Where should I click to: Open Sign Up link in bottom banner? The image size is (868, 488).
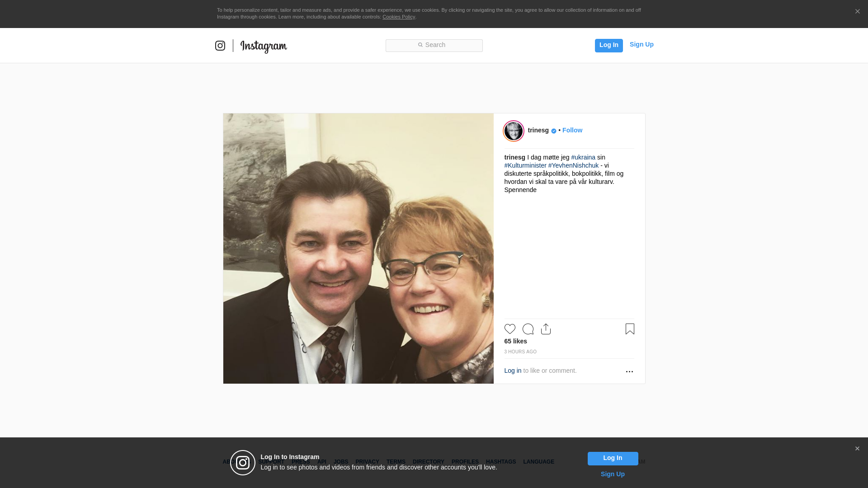click(613, 474)
